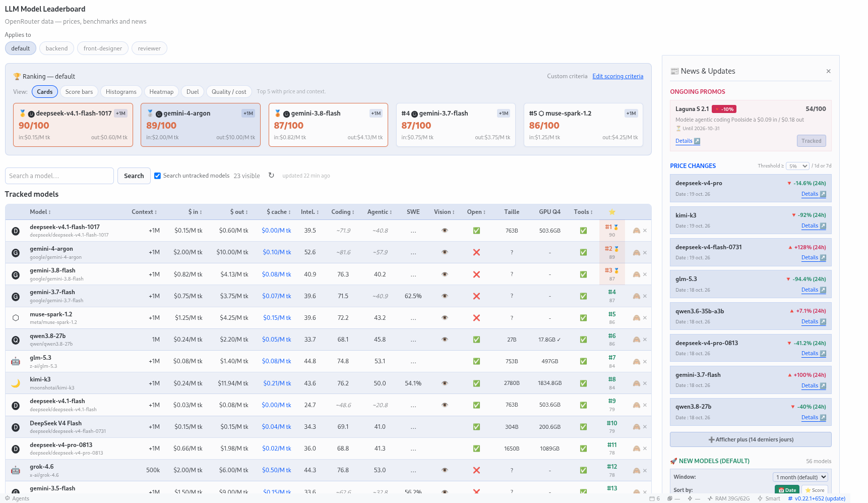Sort table by Model column
The height and width of the screenshot is (503, 868).
point(40,212)
